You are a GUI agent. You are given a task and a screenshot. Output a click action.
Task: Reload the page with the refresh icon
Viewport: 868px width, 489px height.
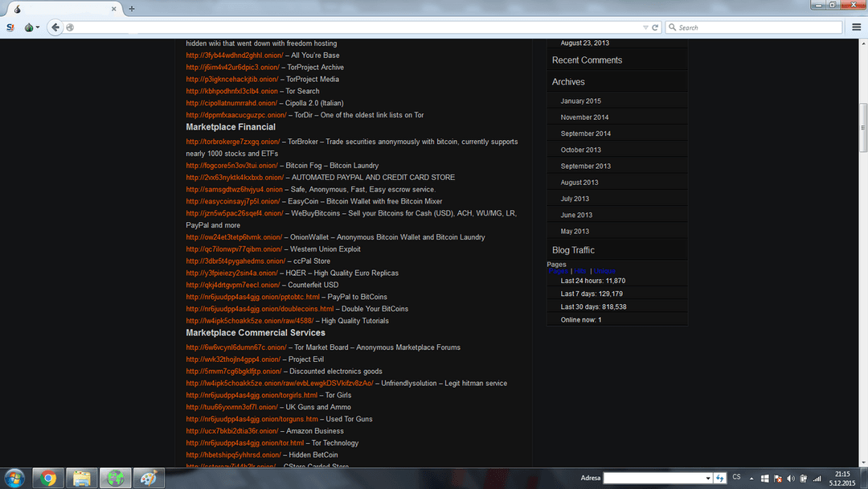tap(655, 27)
